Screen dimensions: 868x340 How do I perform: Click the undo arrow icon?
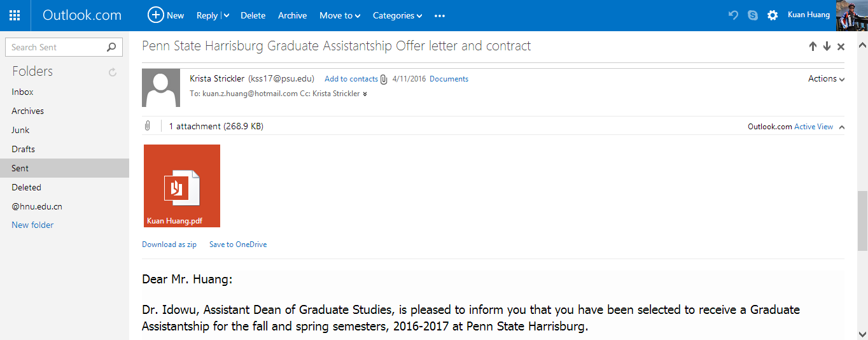pos(733,15)
